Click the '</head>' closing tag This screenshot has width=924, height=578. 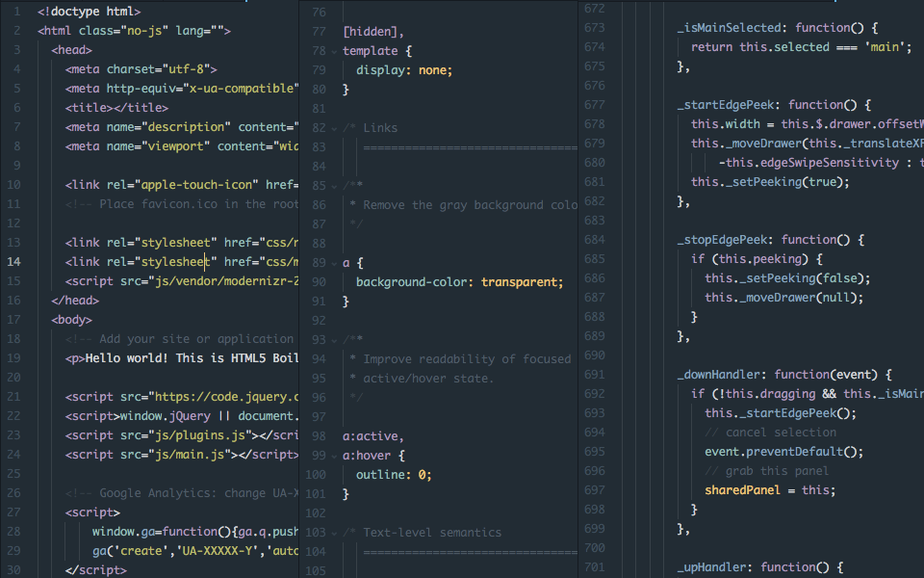(x=75, y=301)
